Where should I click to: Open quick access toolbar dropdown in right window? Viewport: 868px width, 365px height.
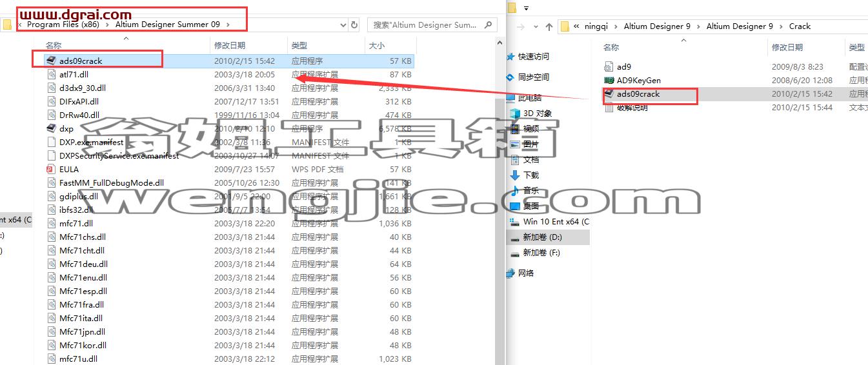[x=526, y=8]
